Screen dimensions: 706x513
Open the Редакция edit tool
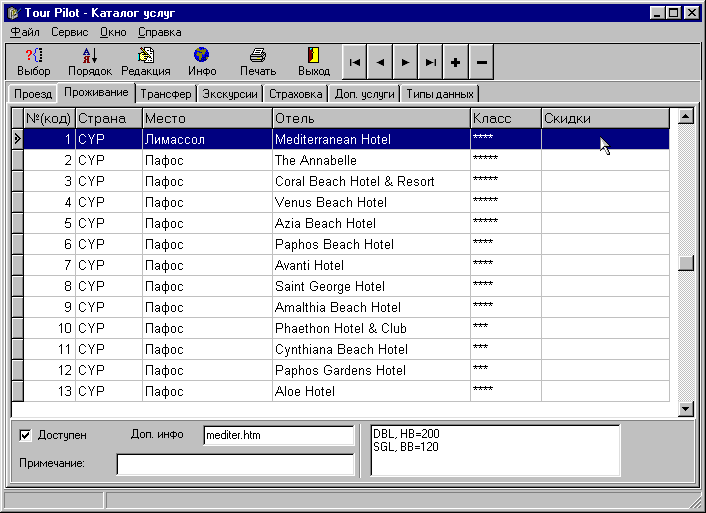[146, 62]
